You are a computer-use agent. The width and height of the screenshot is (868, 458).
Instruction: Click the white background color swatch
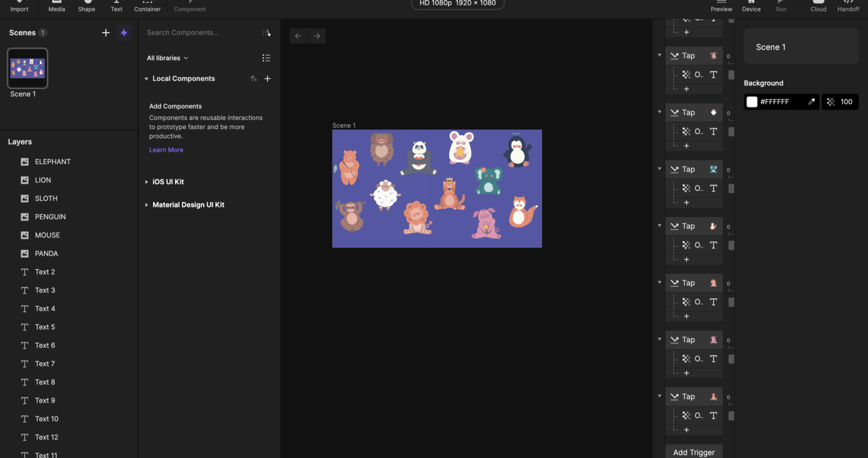752,102
